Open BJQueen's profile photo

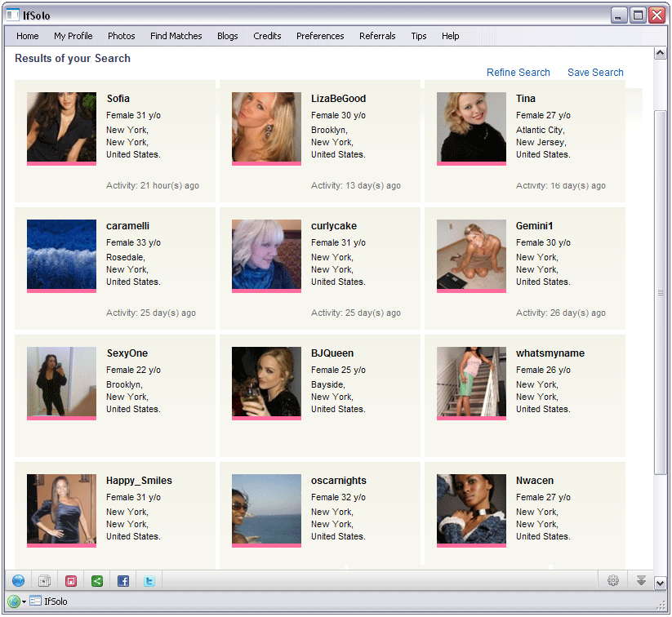(266, 382)
